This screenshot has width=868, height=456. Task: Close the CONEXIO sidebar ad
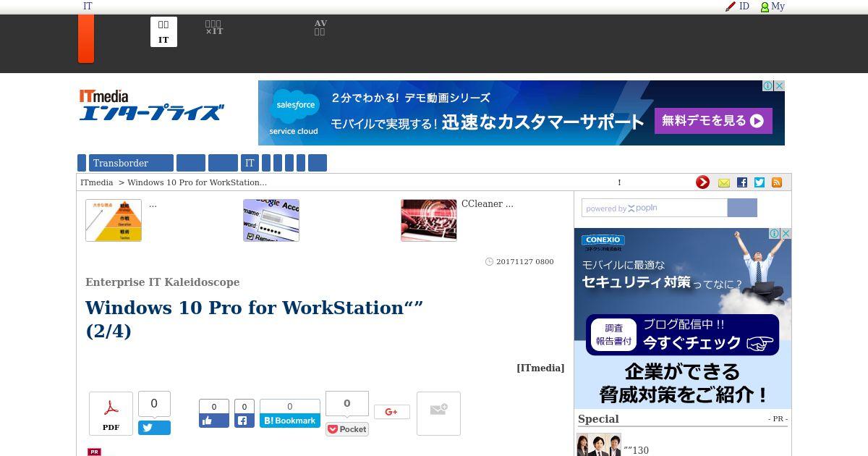786,234
